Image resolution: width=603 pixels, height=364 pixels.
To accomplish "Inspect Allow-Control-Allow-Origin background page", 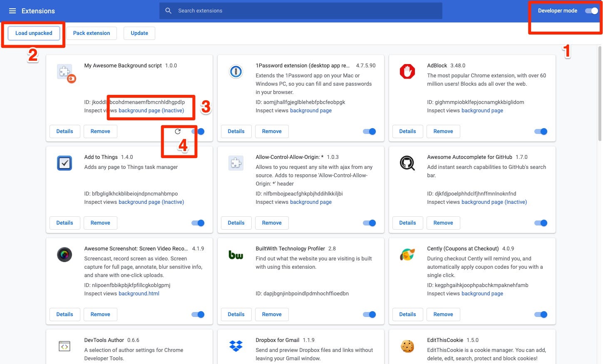I will point(311,202).
